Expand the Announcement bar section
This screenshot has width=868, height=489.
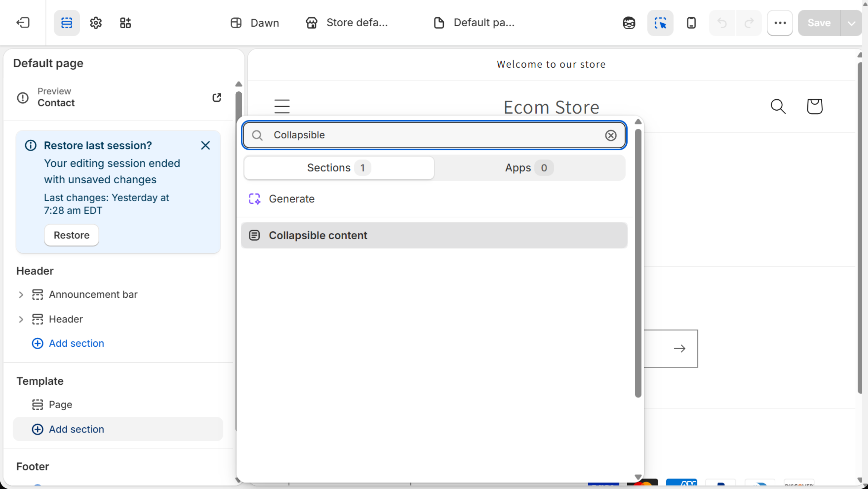(21, 294)
